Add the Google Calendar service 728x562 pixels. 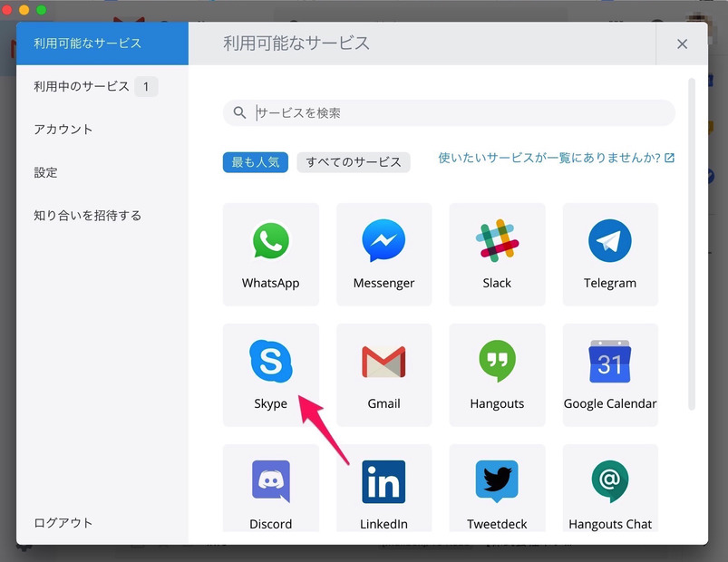click(610, 375)
